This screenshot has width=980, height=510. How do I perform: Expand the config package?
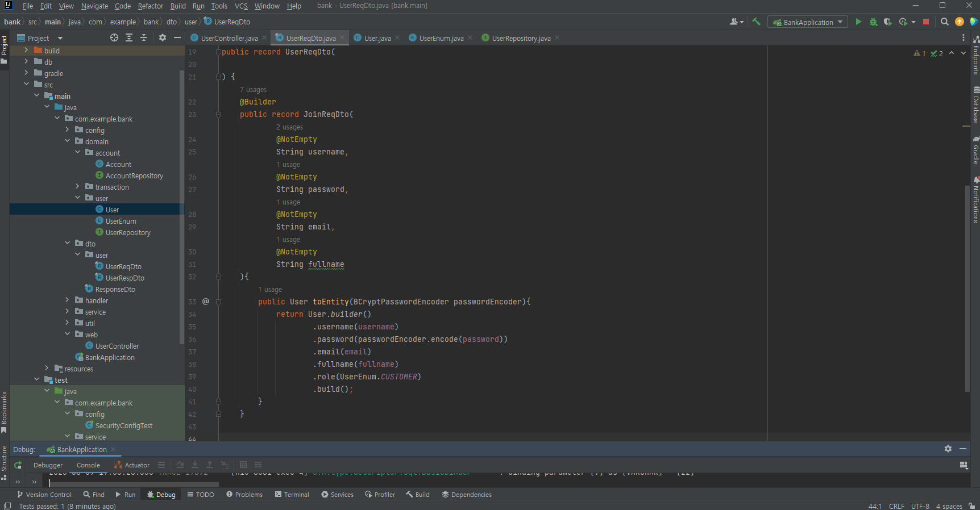[67, 130]
